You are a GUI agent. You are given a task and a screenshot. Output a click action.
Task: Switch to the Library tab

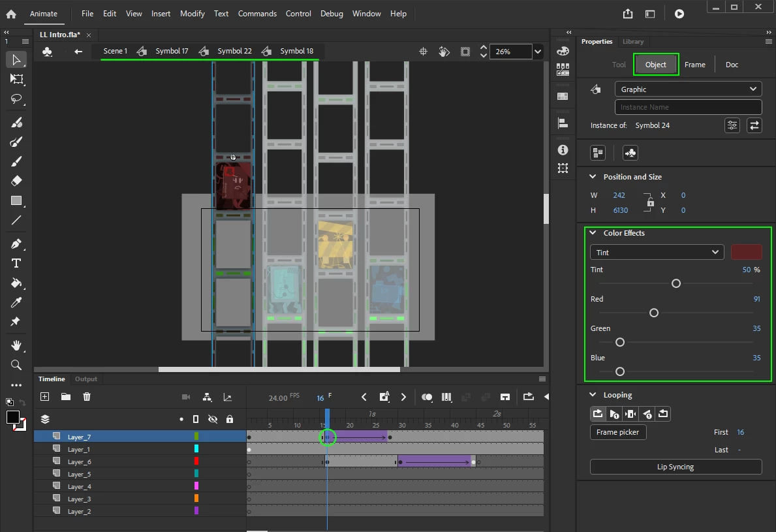point(632,42)
